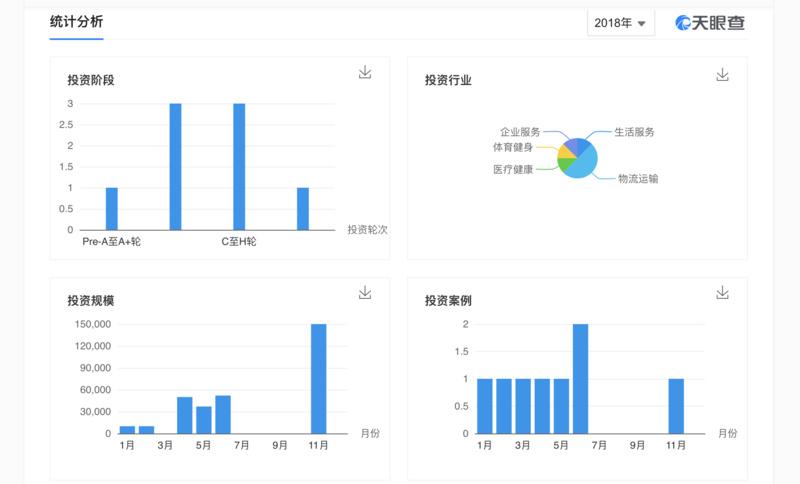Click the 企业服务 pie label
This screenshot has width=800, height=484.
click(x=520, y=132)
